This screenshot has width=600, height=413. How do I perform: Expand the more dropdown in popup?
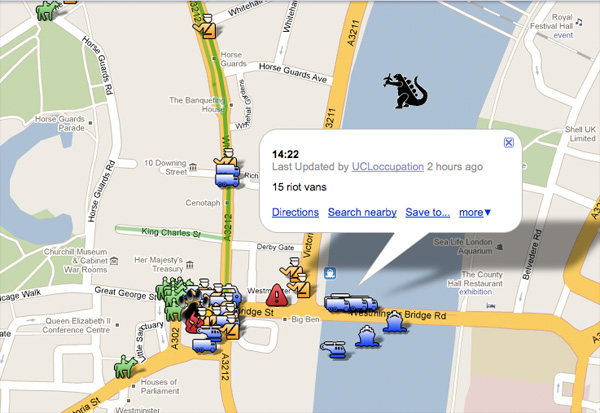(474, 212)
